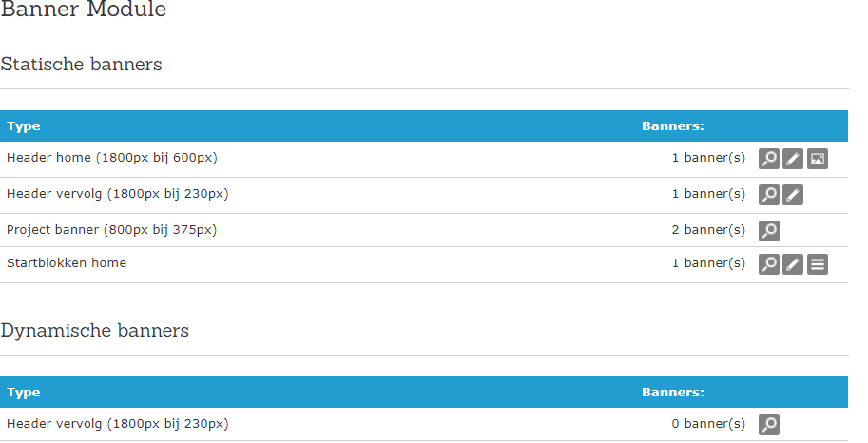Click Type header in Dynamische banners table
The image size is (868, 443).
[24, 393]
